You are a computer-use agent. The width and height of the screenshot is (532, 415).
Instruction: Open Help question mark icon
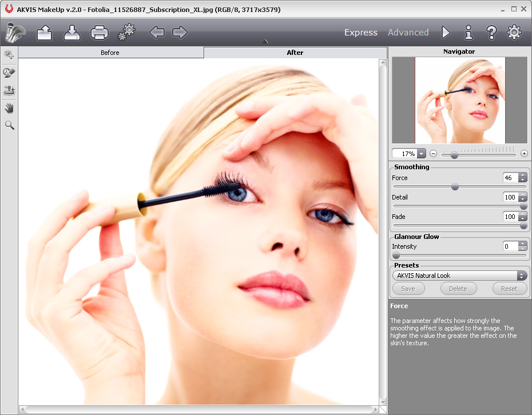click(491, 33)
